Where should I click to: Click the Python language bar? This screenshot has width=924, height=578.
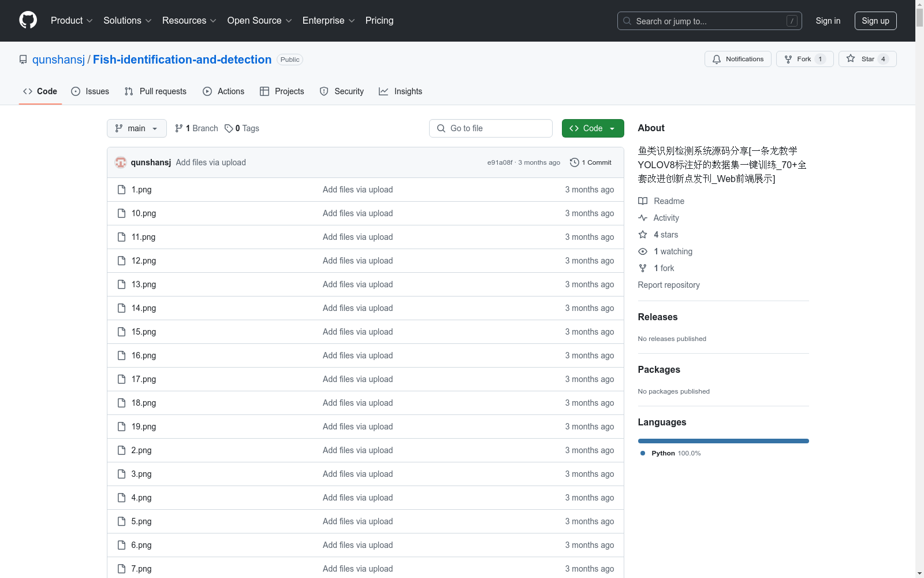click(723, 441)
